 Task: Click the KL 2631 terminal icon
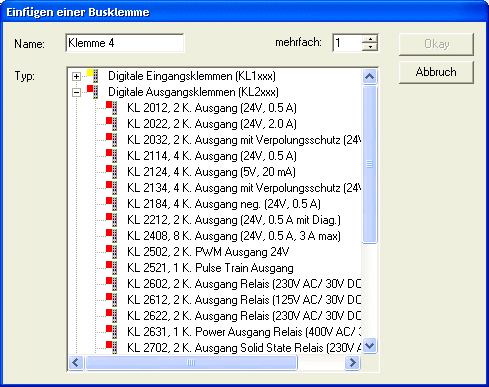[112, 332]
